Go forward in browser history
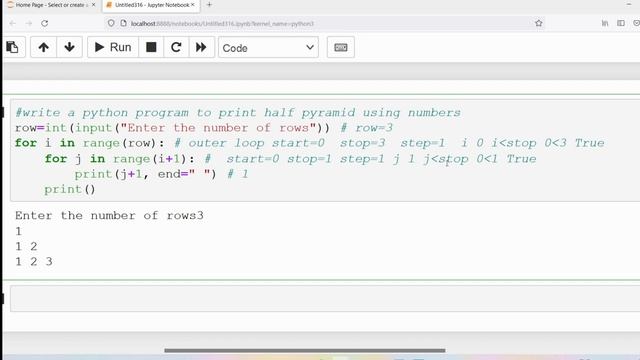The width and height of the screenshot is (640, 360). pos(29,23)
